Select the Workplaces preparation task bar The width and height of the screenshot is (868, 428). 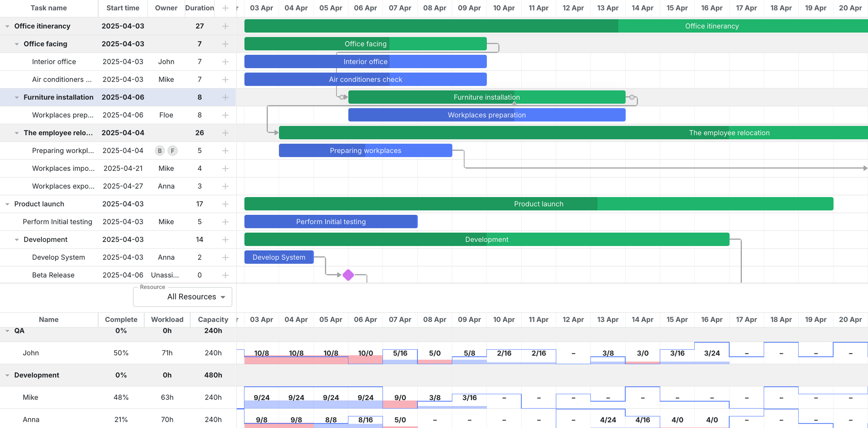pos(487,115)
